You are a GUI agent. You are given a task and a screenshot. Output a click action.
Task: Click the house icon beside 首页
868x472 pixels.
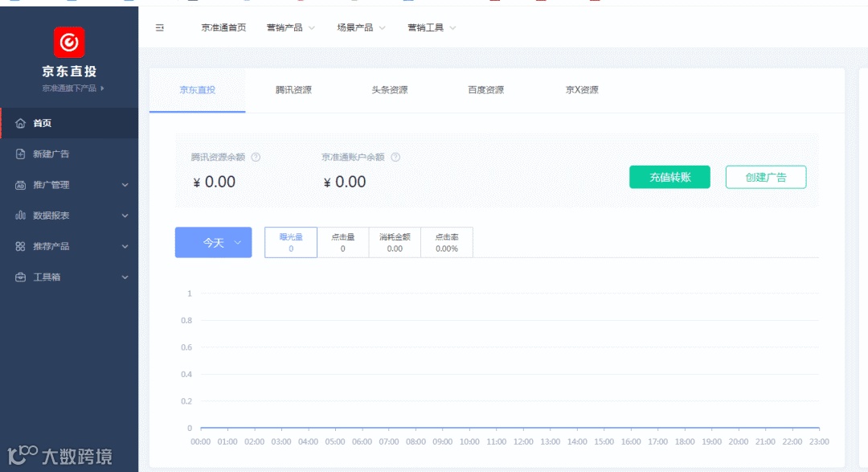tap(20, 123)
